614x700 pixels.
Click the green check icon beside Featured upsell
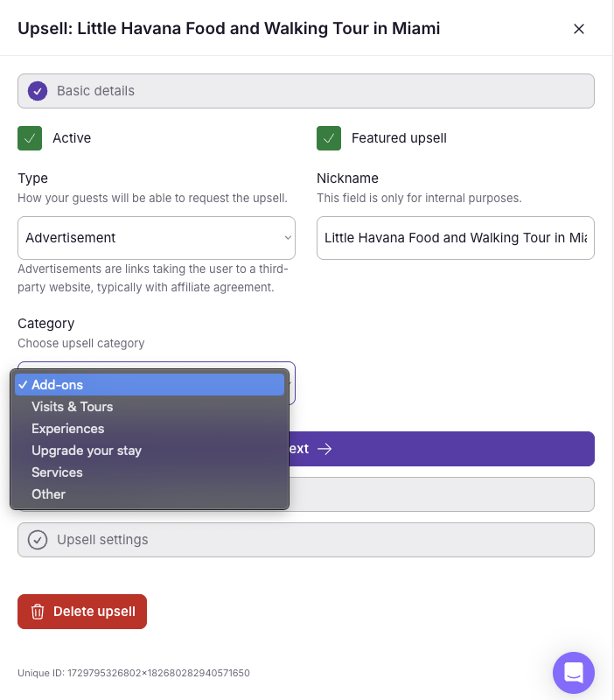tap(329, 138)
